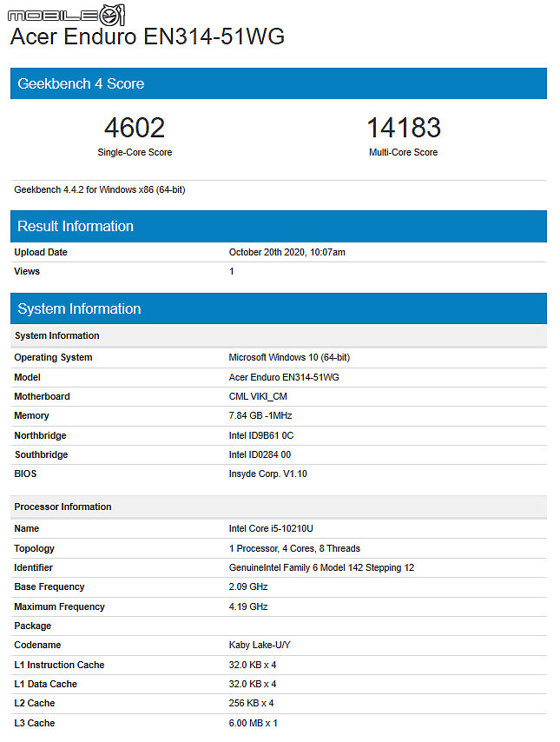Click the Mobile01 logo icon
Image resolution: width=560 pixels, height=742 pixels.
pos(66,15)
